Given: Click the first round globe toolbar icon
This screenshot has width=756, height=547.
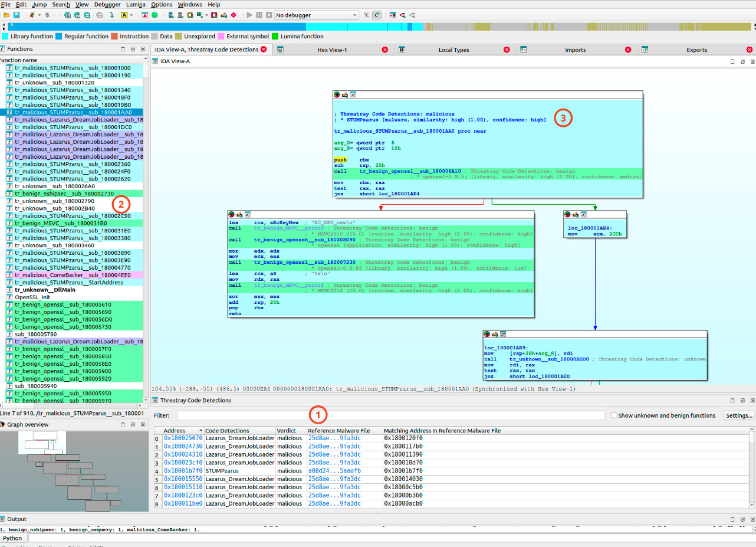Looking at the screenshot, I should click(67, 15).
